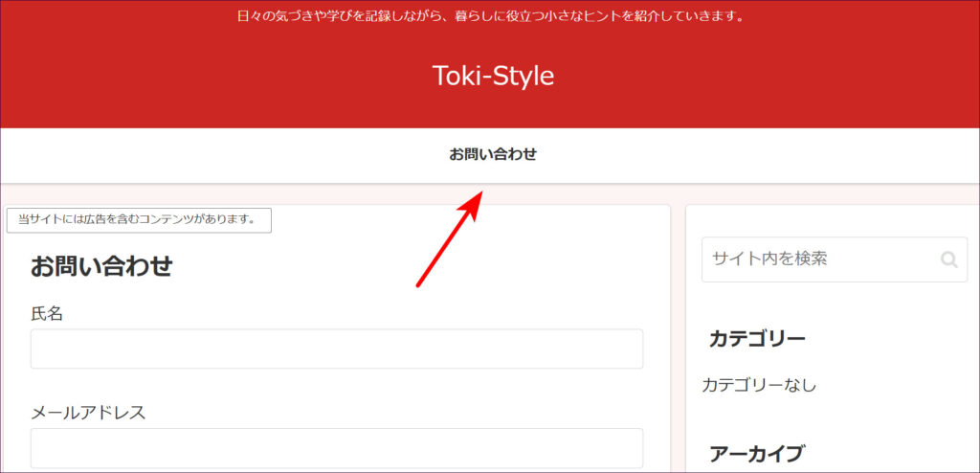
Task: Click the header tagline starting with 日々の気づき
Action: click(x=490, y=16)
